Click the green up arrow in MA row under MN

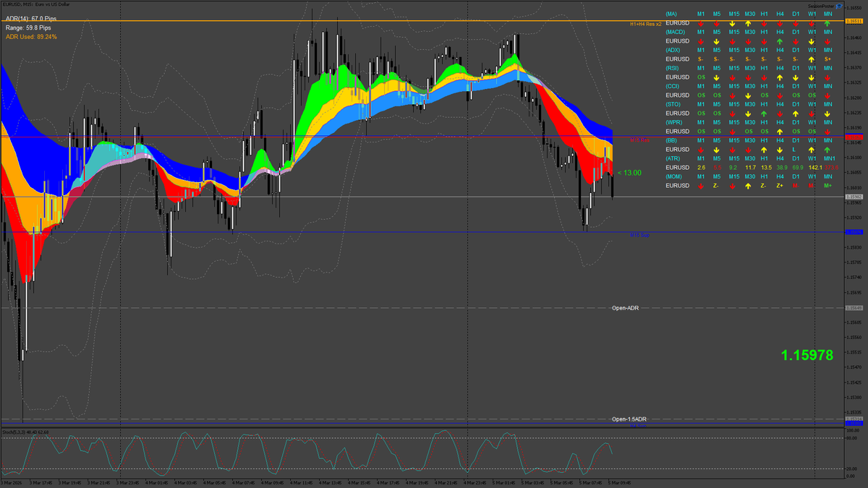pyautogui.click(x=827, y=22)
